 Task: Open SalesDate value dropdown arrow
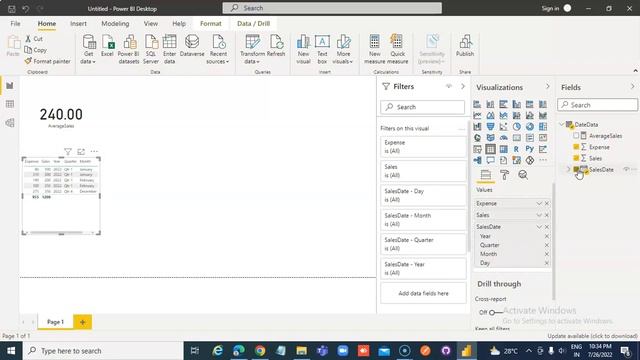coord(539,227)
